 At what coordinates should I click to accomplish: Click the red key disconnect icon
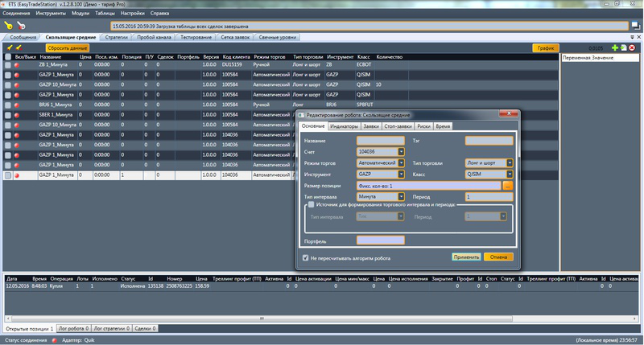(20, 26)
